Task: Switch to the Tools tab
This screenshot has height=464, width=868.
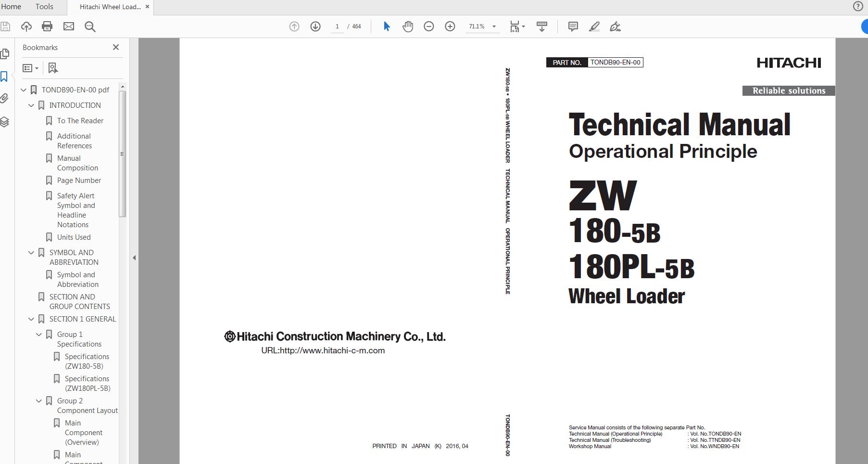Action: coord(44,7)
